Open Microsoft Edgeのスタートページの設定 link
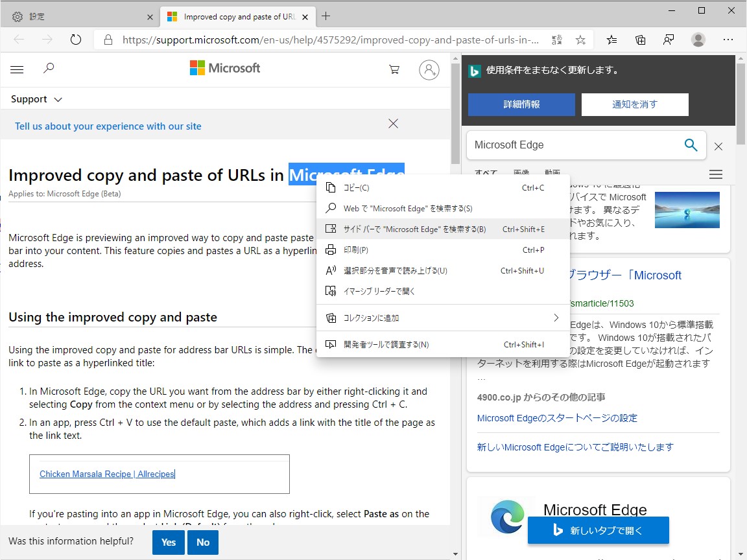The height and width of the screenshot is (560, 747). 557,418
